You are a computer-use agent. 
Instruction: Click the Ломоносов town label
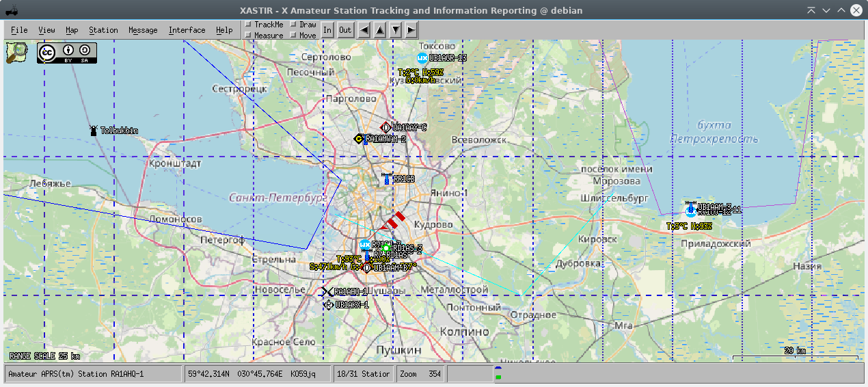[x=175, y=219]
